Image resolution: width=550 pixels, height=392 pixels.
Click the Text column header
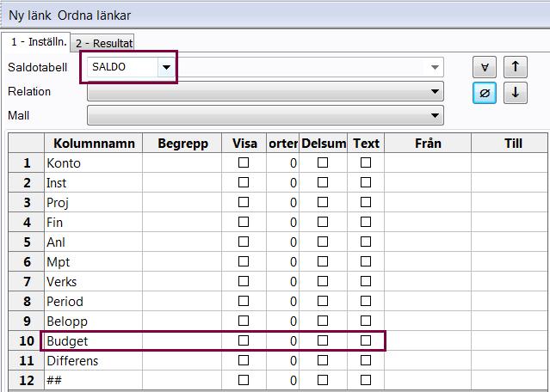click(366, 143)
